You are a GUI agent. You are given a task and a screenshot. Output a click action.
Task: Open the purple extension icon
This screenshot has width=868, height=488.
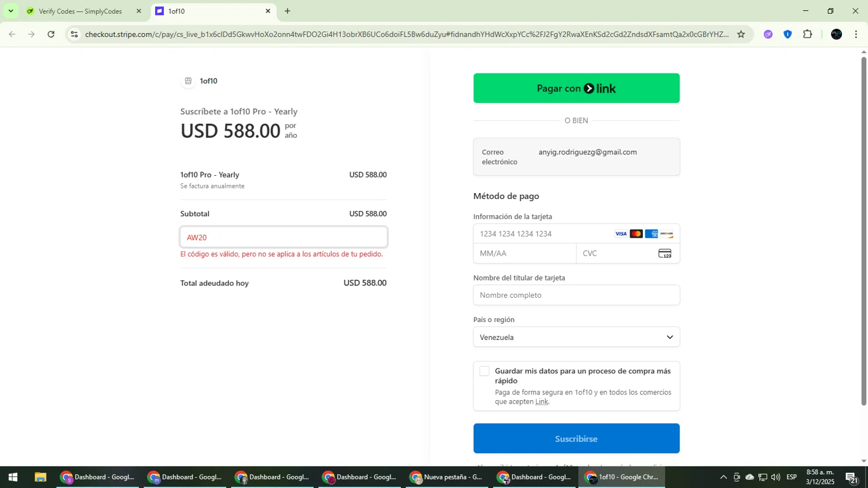768,34
